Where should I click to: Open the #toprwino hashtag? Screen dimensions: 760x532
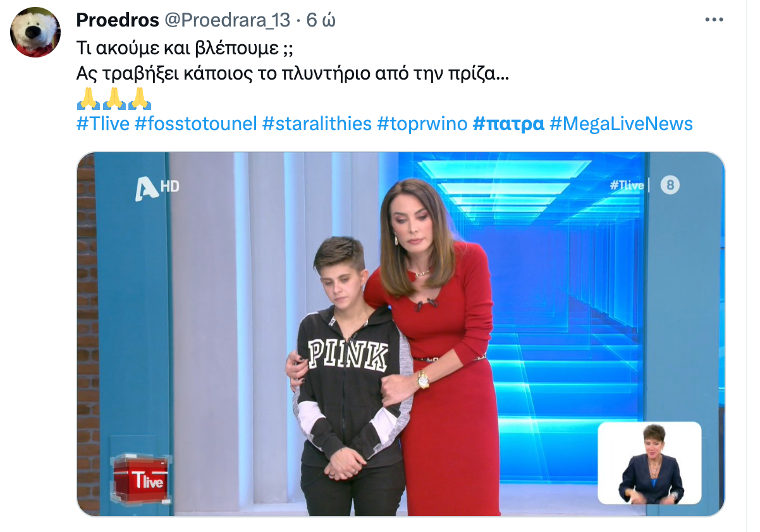point(422,124)
